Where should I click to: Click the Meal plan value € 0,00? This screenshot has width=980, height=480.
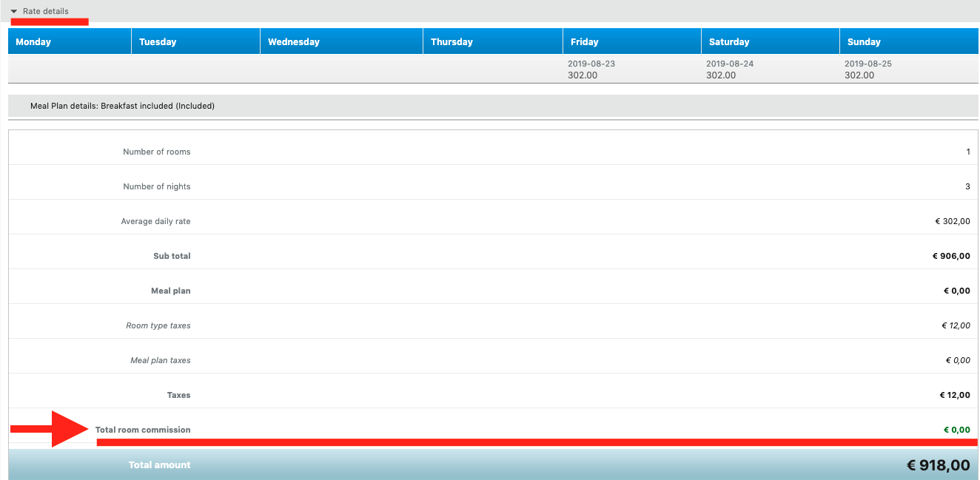(x=957, y=291)
